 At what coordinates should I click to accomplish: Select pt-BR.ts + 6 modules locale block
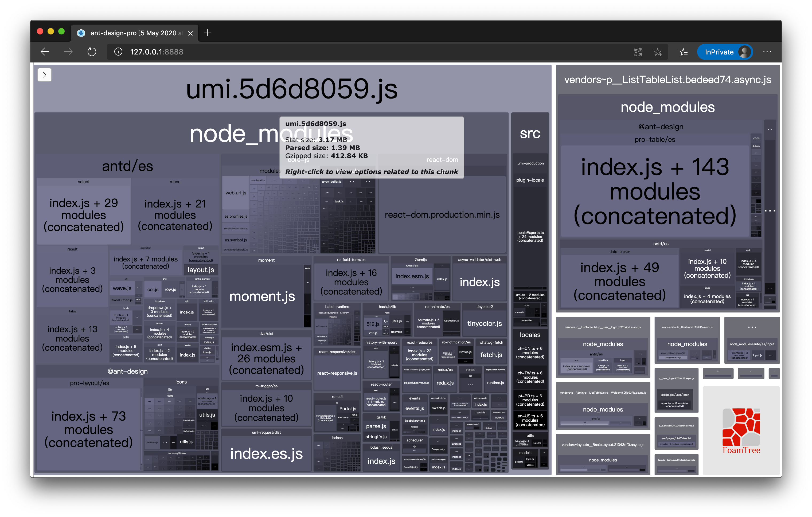click(530, 400)
